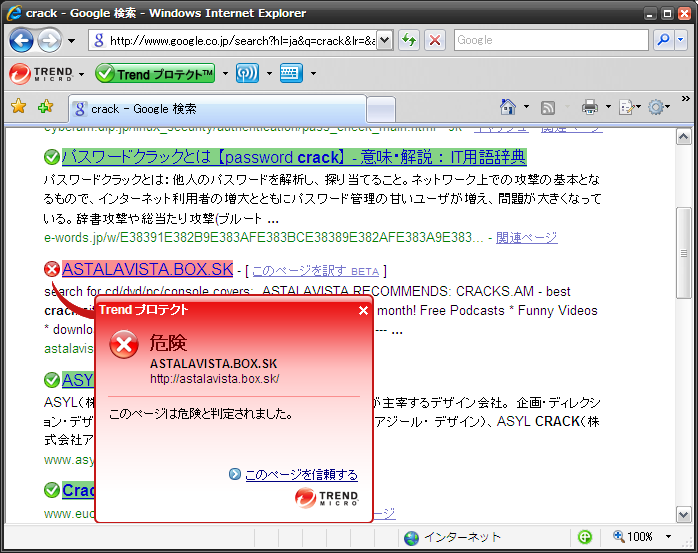Close the Trend プロテクト popup
The height and width of the screenshot is (553, 698).
pos(363,311)
